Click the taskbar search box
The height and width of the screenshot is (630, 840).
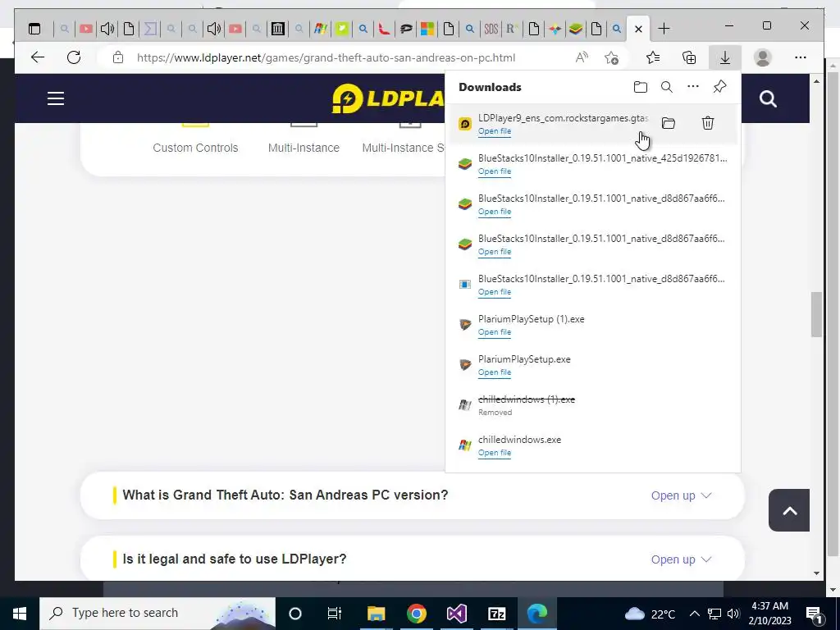tap(157, 614)
